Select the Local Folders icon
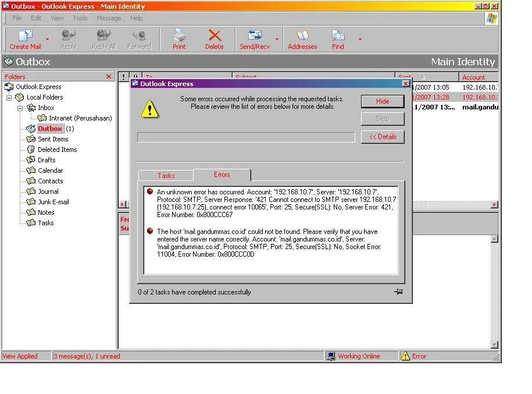 pos(19,97)
